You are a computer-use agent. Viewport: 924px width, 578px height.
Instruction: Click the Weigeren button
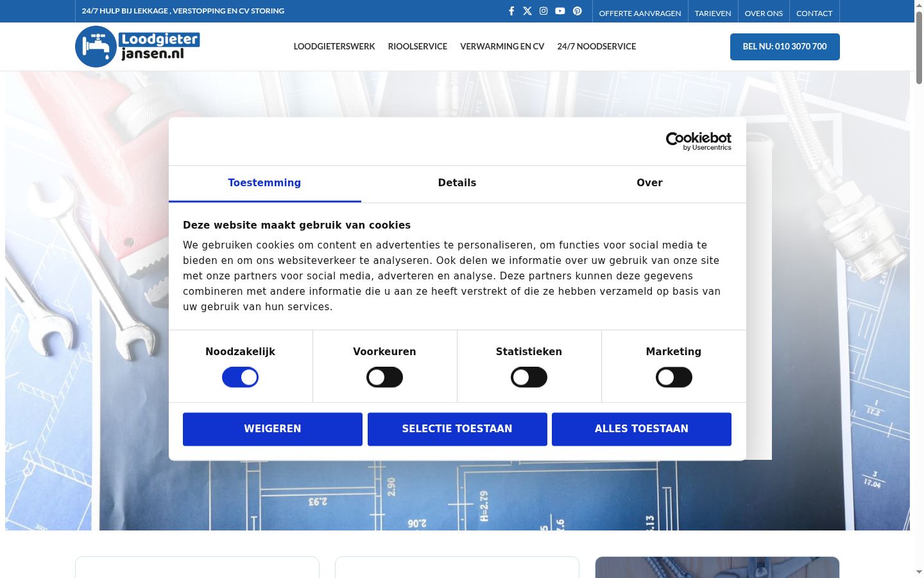point(273,429)
